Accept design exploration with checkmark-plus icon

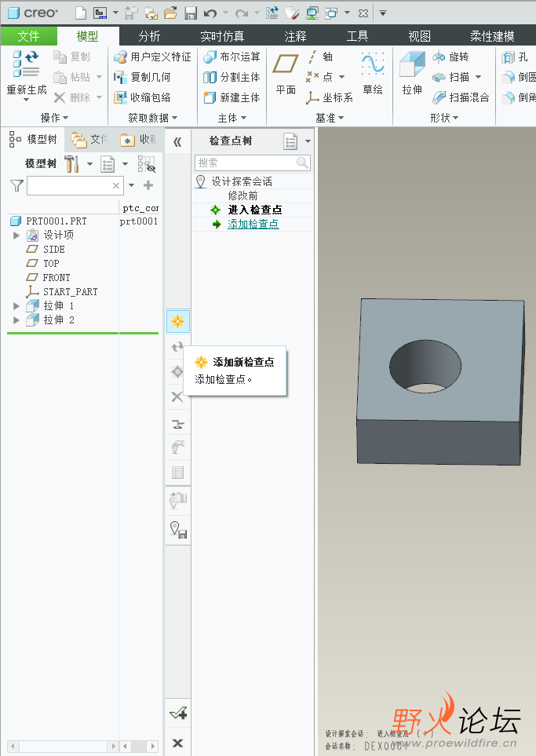pyautogui.click(x=178, y=713)
